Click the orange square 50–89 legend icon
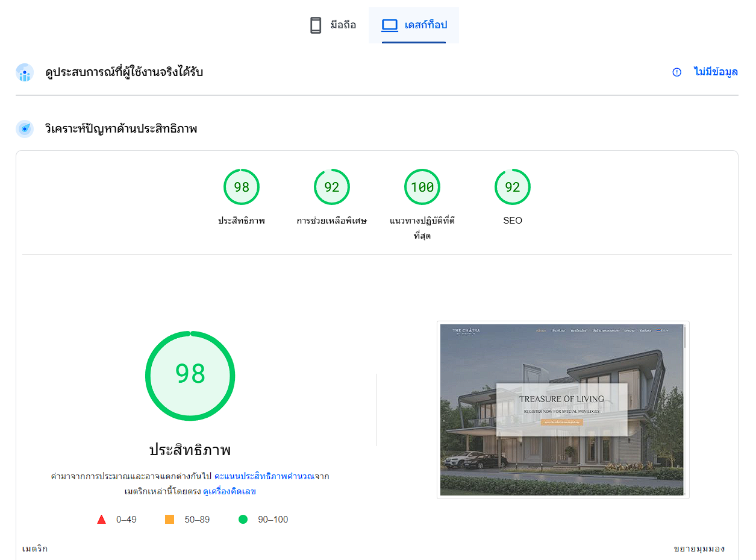Viewport: 756px width, 560px height. (x=170, y=519)
